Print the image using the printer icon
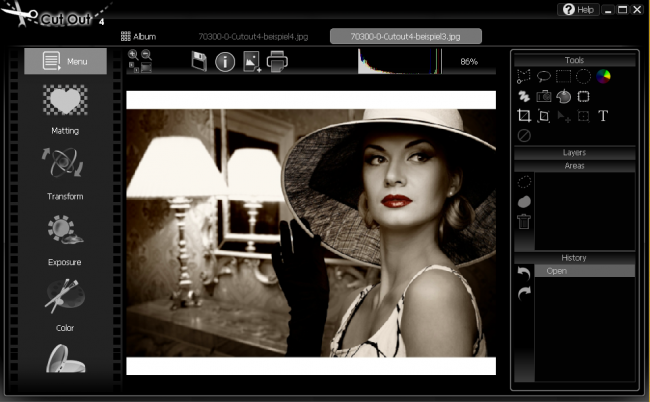Viewport: 650px width, 402px height. click(x=277, y=62)
